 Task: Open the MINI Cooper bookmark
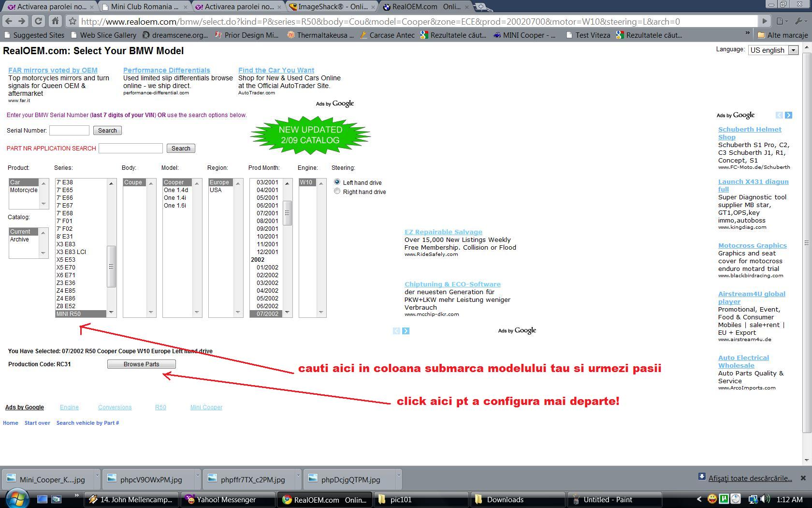[x=524, y=35]
